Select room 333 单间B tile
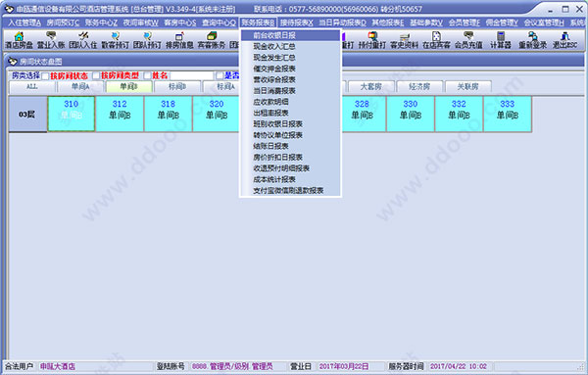The width and height of the screenshot is (588, 375). click(x=508, y=114)
